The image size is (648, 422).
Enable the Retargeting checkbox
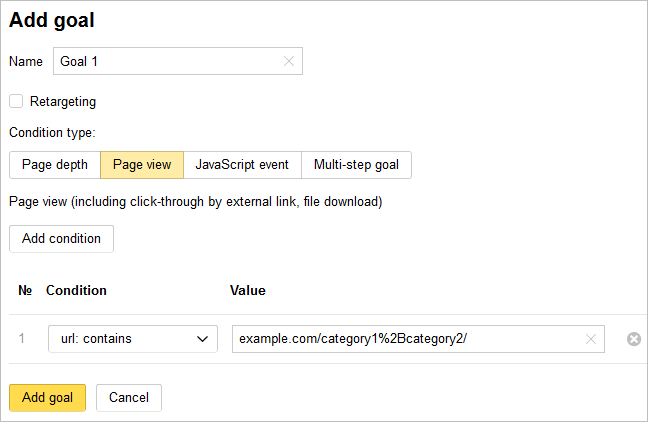click(16, 101)
